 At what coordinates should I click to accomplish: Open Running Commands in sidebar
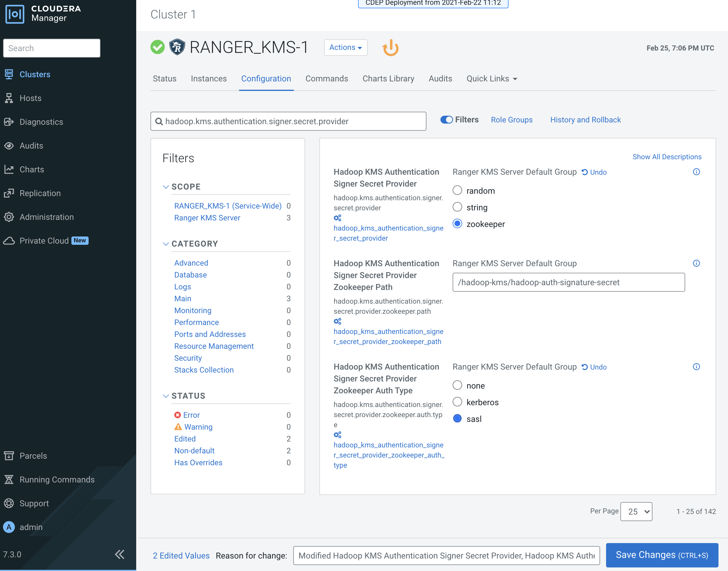[x=57, y=479]
